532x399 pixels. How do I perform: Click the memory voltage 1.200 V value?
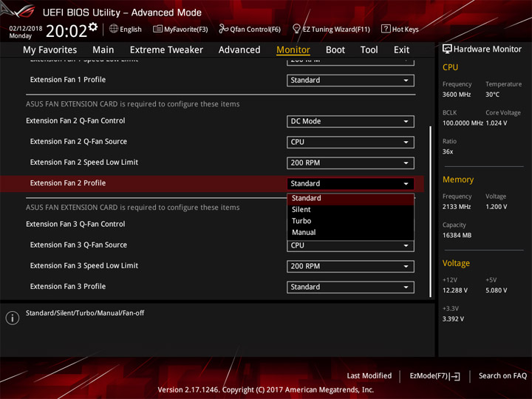pyautogui.click(x=497, y=207)
